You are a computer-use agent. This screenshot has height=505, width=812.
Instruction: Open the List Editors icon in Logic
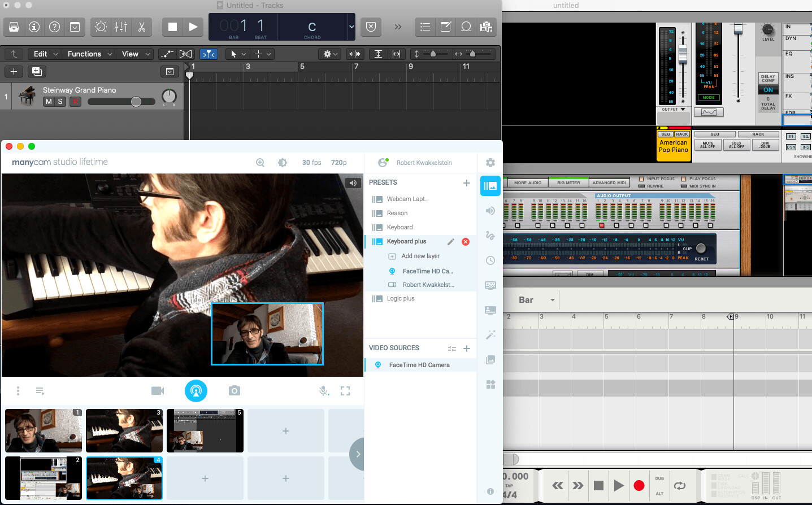click(425, 27)
